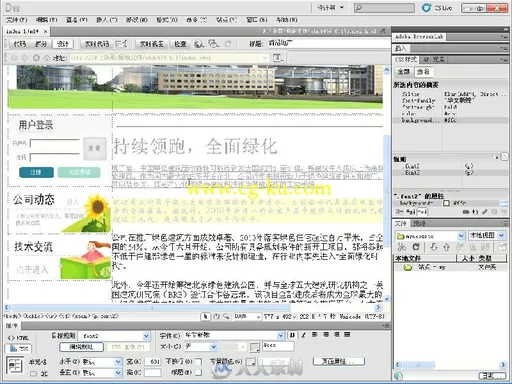
Task: Click the browser navigation Forward arrow
Action: [x=25, y=58]
